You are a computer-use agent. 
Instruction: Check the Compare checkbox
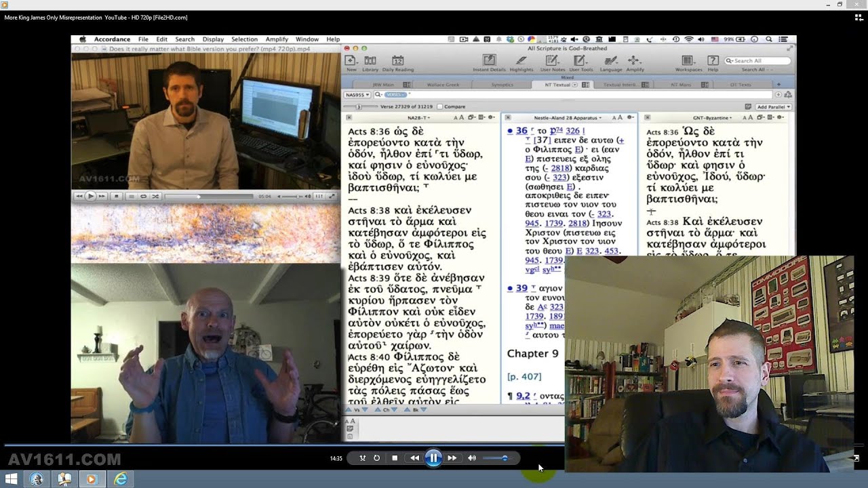[x=440, y=106]
